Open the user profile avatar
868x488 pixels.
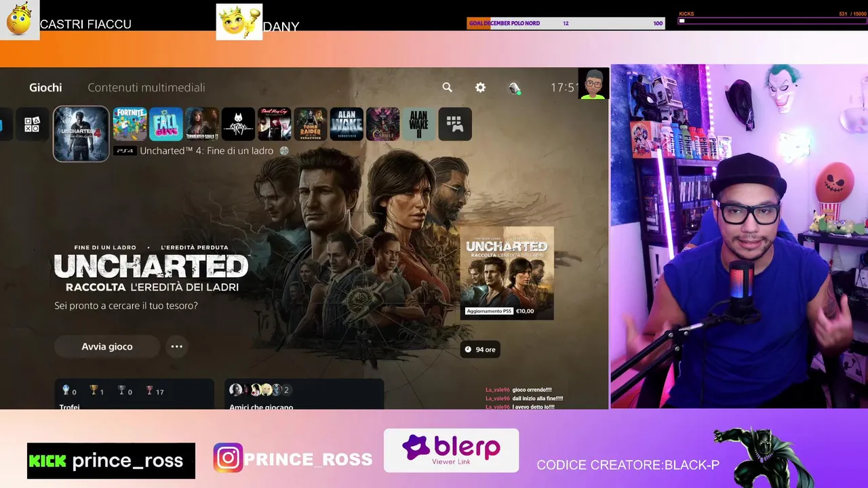[593, 84]
